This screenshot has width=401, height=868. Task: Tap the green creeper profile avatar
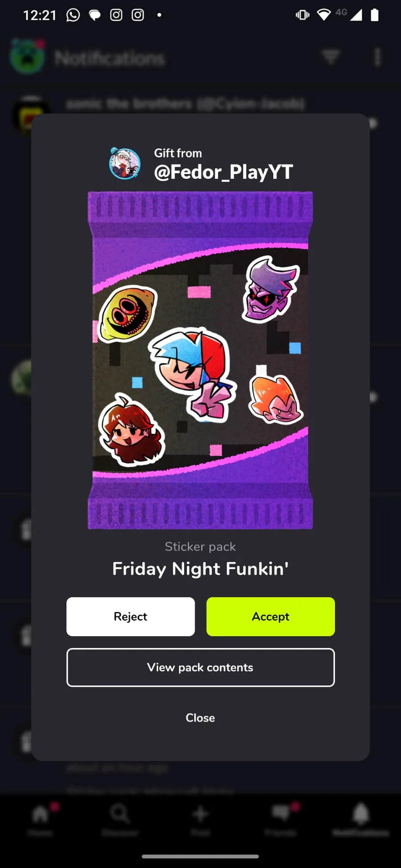(x=28, y=57)
